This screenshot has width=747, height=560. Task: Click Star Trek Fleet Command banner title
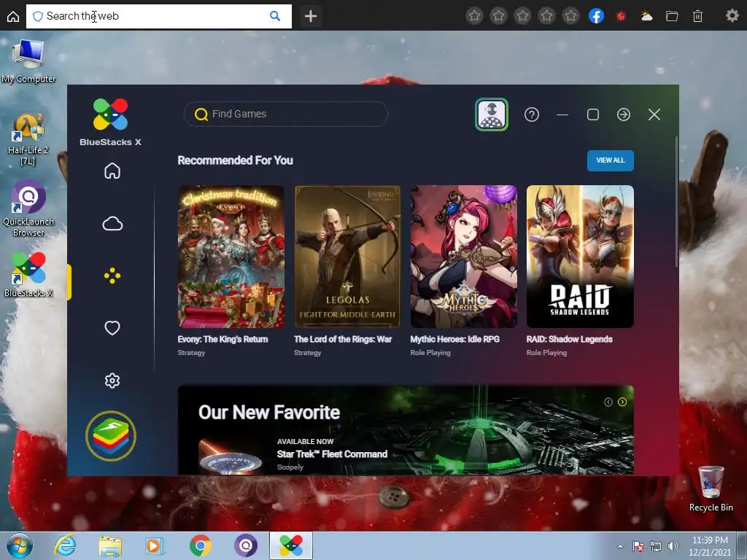point(332,454)
